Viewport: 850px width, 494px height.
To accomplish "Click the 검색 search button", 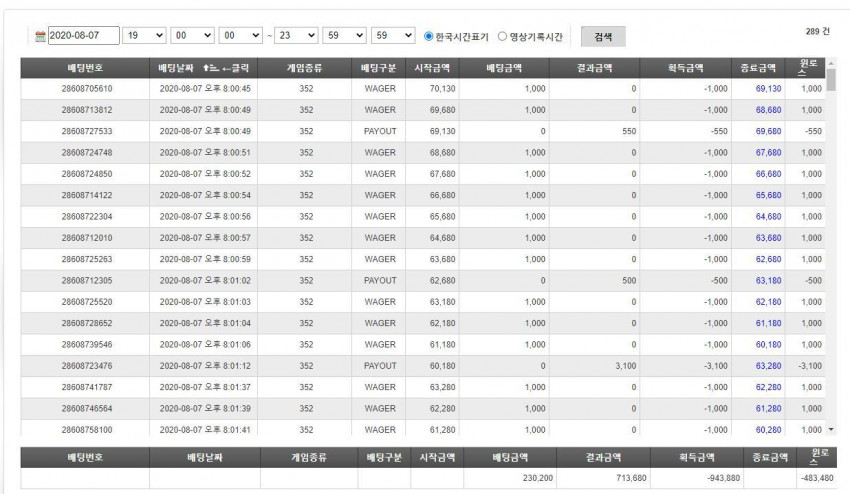I will (603, 36).
